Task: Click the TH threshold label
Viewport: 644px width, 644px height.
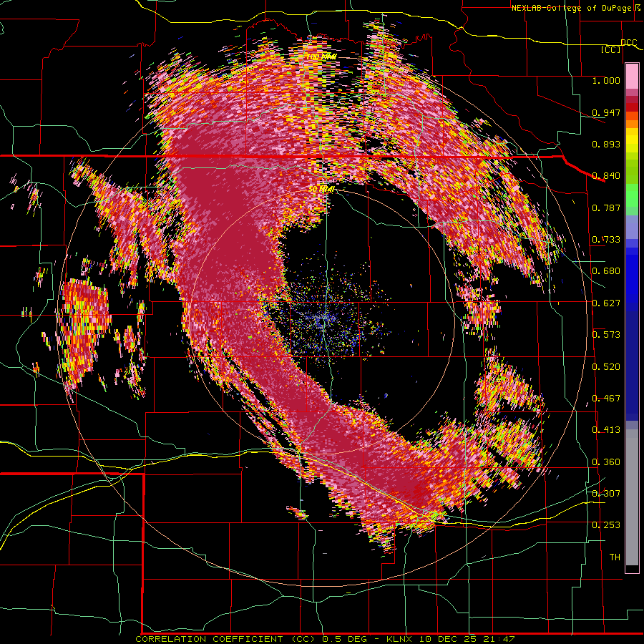Action: pyautogui.click(x=615, y=557)
